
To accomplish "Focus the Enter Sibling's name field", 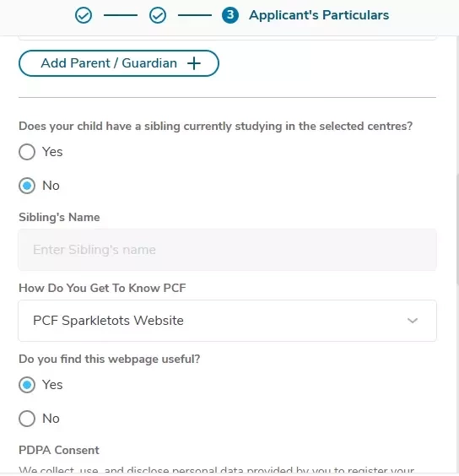I will 227,250.
